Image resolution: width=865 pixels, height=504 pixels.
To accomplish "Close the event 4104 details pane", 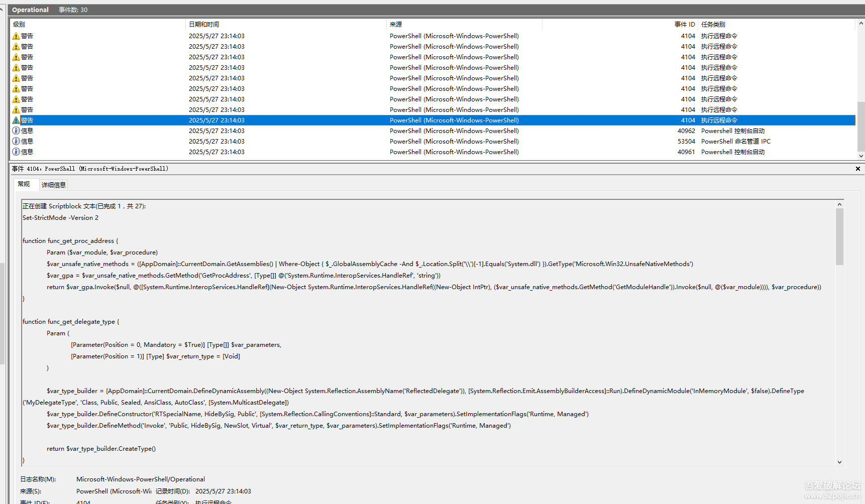I will 858,169.
